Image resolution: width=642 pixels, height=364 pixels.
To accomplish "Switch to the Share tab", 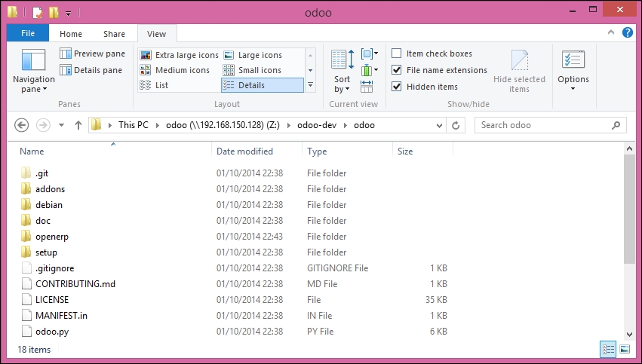I will [x=114, y=34].
